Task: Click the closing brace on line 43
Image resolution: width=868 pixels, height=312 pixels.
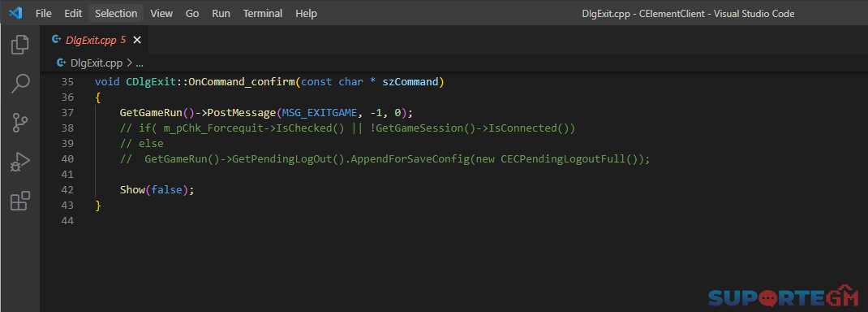Action: point(98,206)
